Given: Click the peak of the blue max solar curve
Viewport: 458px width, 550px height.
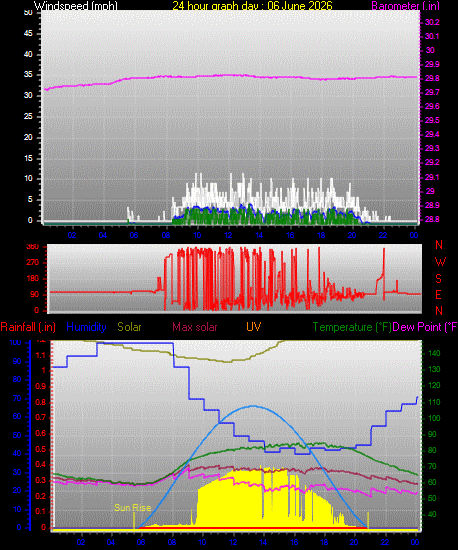Looking at the screenshot, I should [x=253, y=406].
